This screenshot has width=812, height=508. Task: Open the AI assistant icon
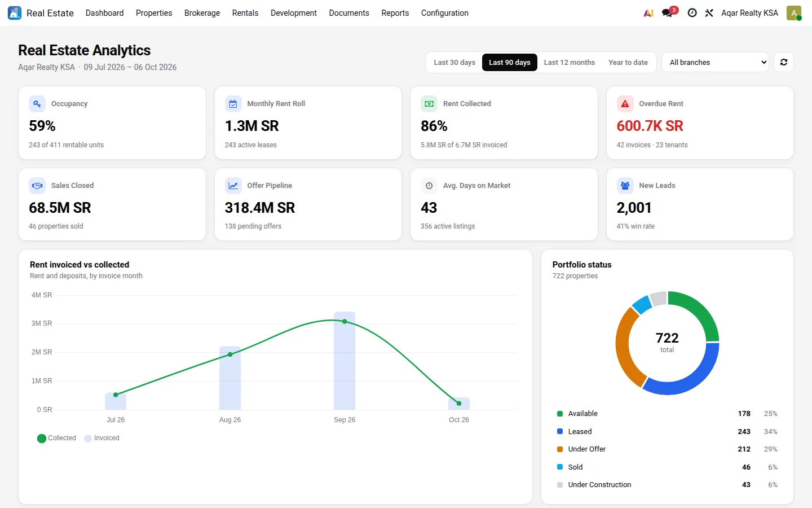pos(648,13)
